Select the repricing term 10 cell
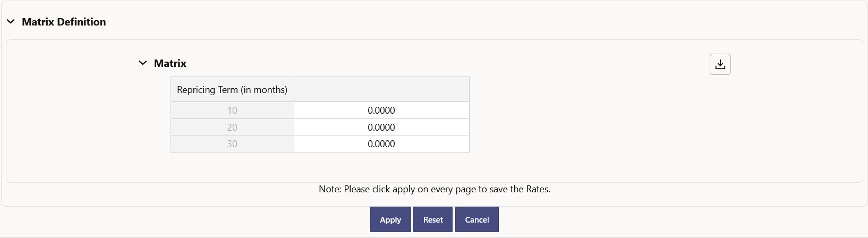 [232, 110]
